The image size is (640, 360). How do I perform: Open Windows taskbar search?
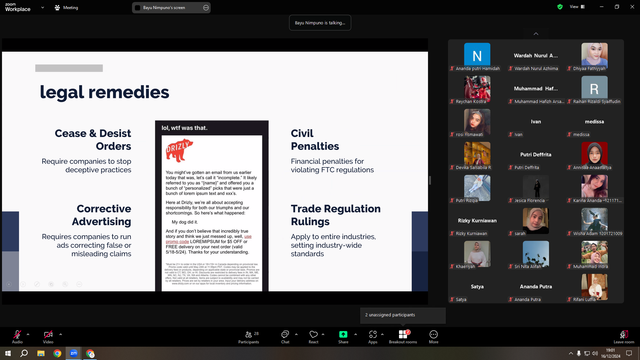click(24, 353)
